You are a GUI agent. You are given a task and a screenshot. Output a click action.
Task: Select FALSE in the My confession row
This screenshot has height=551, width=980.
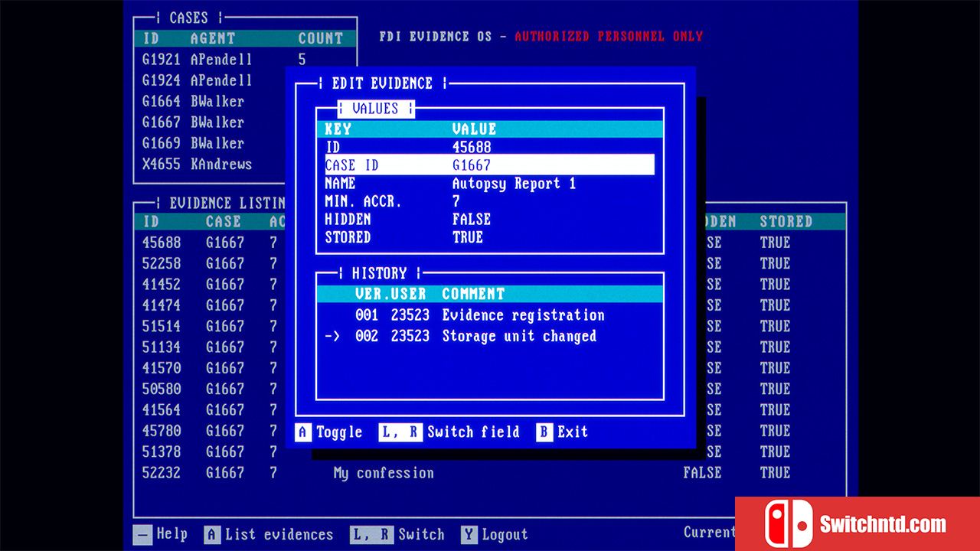click(x=703, y=473)
